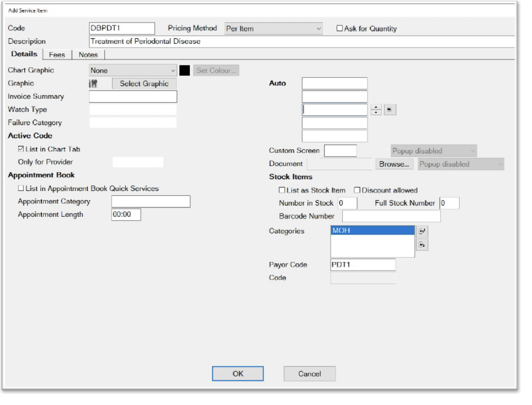Check the Discount allowed option
The height and width of the screenshot is (405, 532).
click(x=357, y=190)
